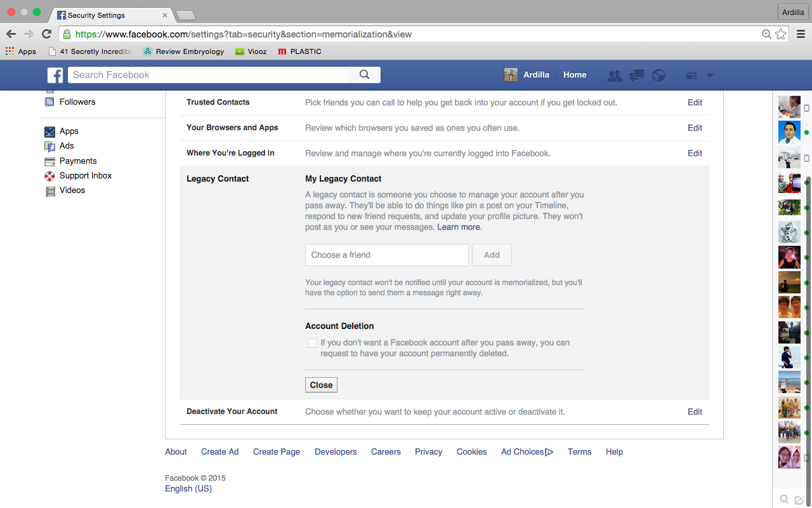Change language via English (US) link
The height and width of the screenshot is (508, 812).
188,489
